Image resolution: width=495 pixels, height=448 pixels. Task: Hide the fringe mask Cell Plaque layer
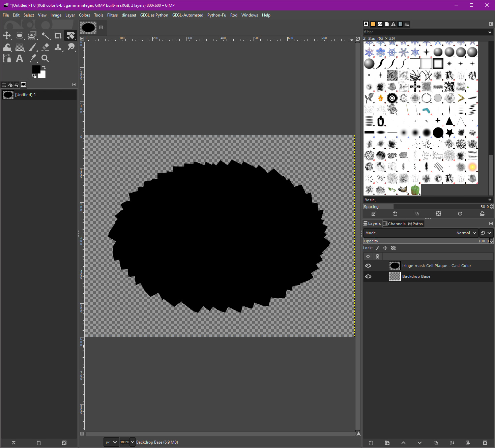pos(368,266)
